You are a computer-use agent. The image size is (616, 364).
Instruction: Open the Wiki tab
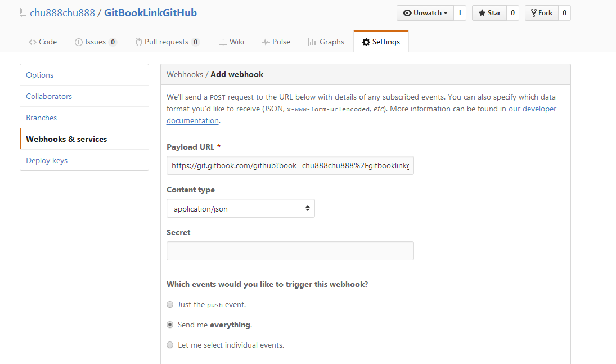pyautogui.click(x=231, y=42)
